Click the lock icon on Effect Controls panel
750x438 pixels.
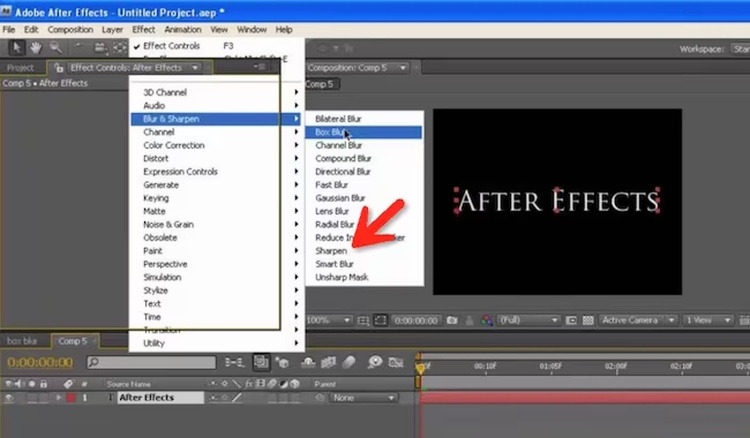(x=60, y=68)
